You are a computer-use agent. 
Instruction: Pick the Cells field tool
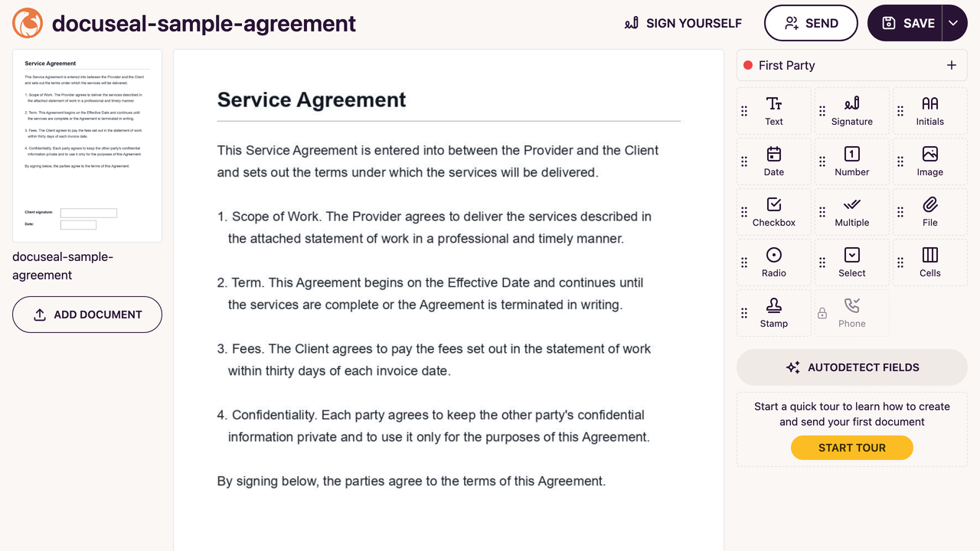pos(930,262)
